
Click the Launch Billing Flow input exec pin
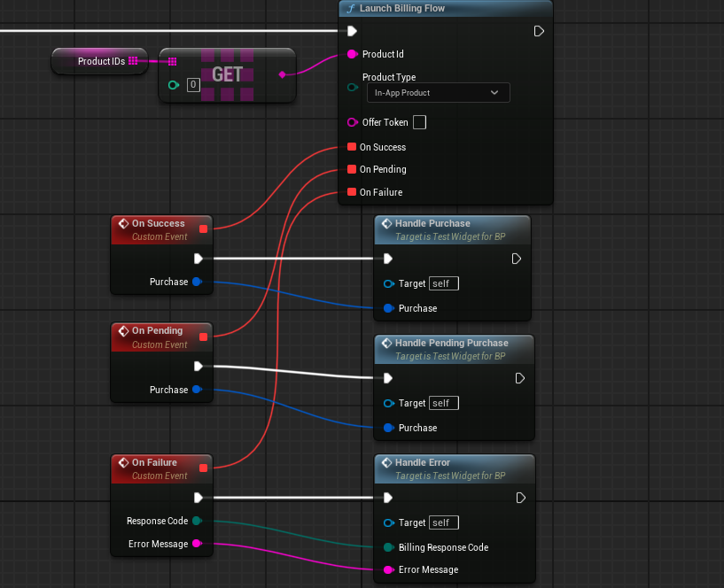(x=352, y=32)
